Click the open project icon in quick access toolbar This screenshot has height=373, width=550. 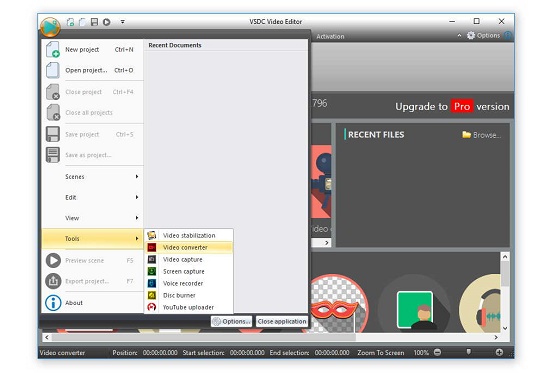(x=82, y=22)
